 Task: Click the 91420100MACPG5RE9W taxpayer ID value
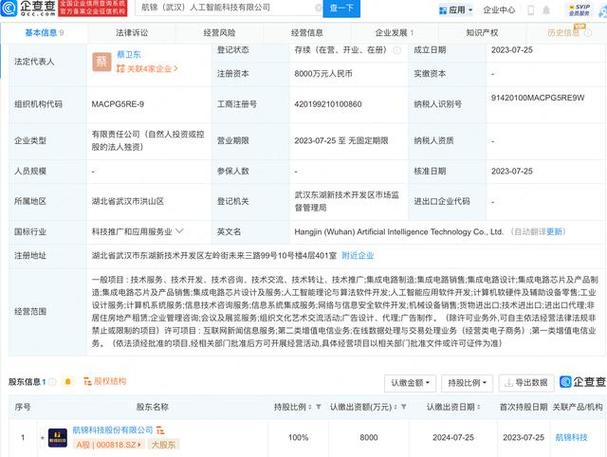[x=538, y=98]
